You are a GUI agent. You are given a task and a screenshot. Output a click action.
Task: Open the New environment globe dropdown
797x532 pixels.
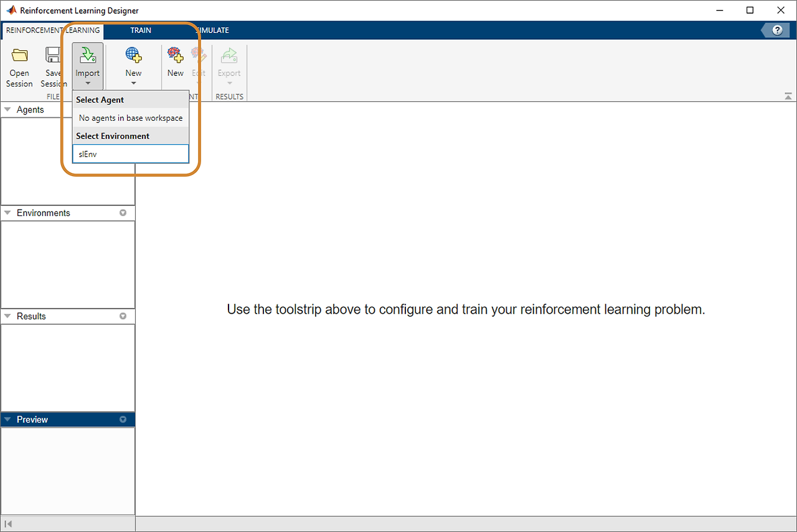(x=133, y=67)
